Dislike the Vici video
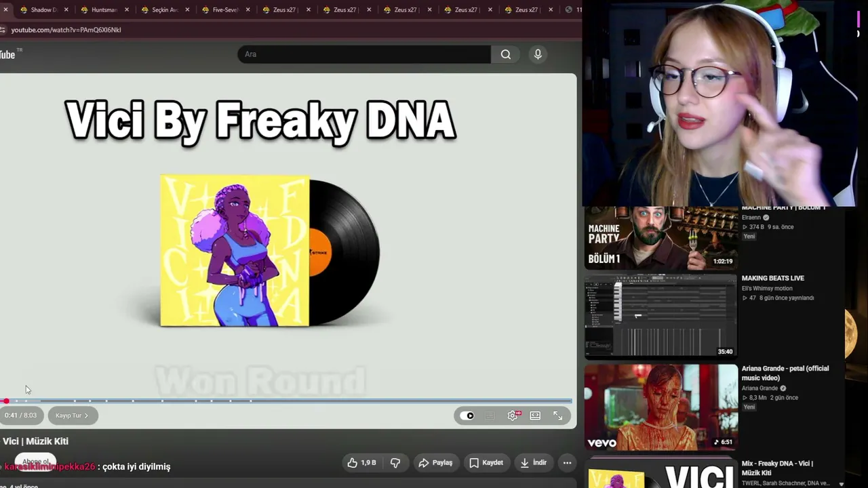This screenshot has height=488, width=868. click(395, 463)
